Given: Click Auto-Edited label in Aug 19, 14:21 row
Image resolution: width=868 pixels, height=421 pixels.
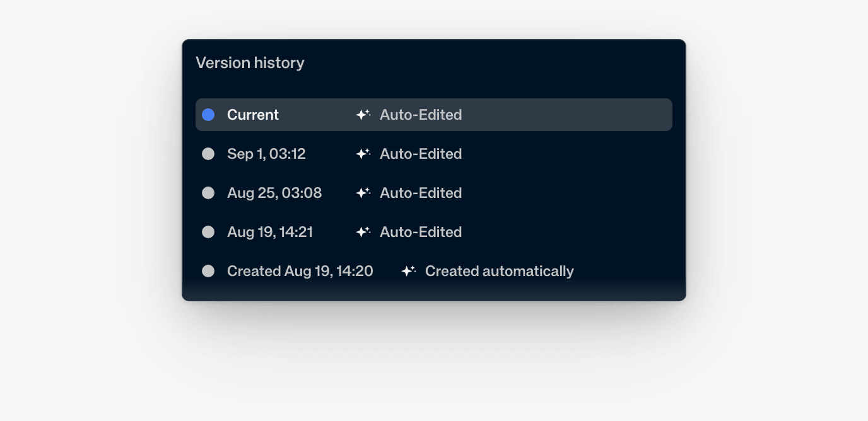Looking at the screenshot, I should point(421,232).
